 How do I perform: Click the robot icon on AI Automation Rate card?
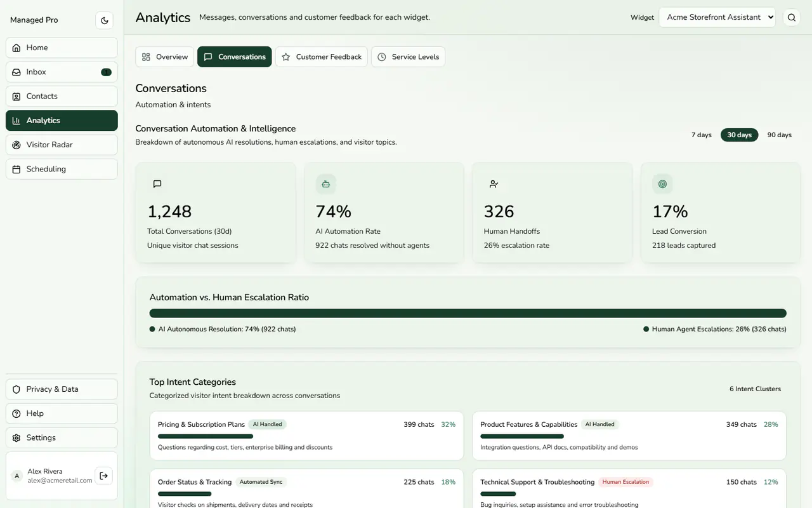[x=325, y=184]
